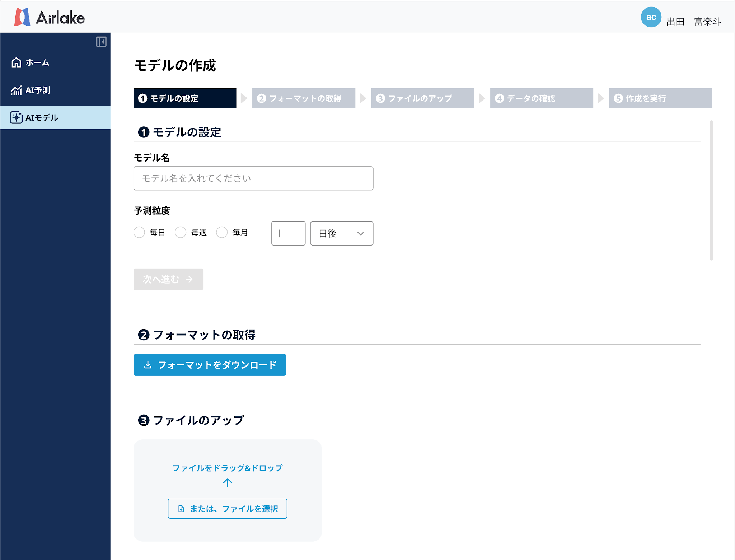The image size is (735, 560).
Task: Focus the モデル名 input field
Action: click(x=253, y=178)
